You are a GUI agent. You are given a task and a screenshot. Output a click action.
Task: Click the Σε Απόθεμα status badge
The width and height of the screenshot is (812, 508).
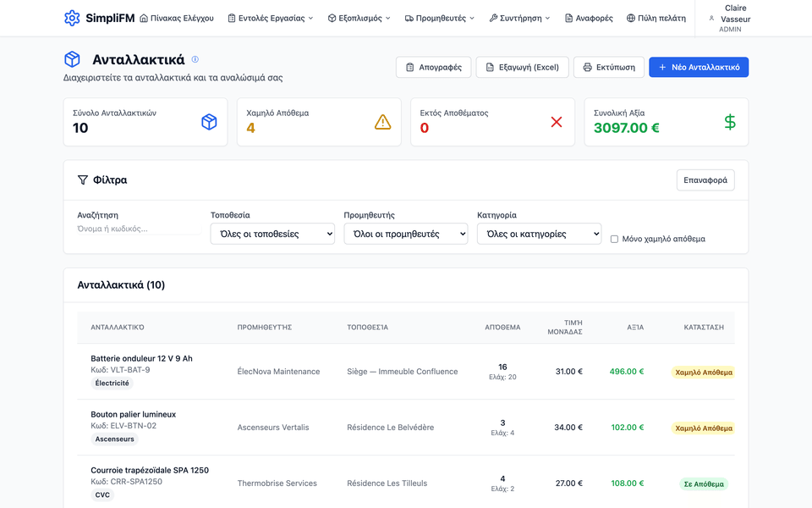(x=704, y=484)
